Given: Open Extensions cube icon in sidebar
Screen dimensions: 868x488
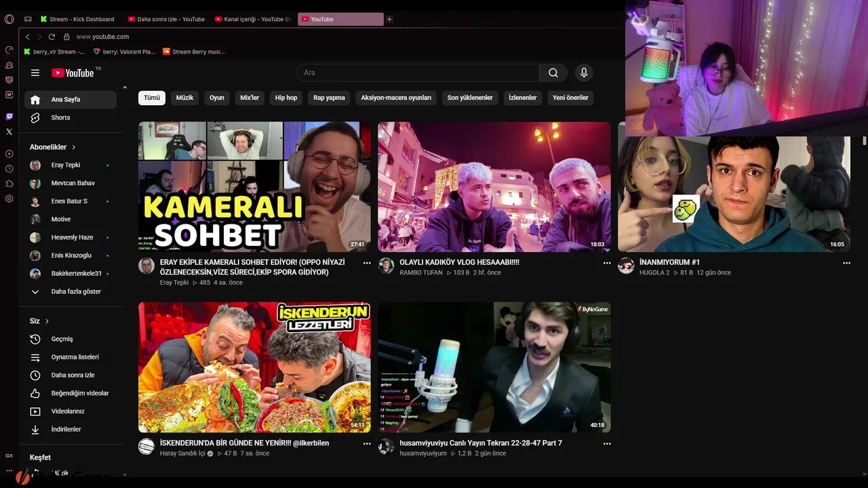Looking at the screenshot, I should [9, 184].
